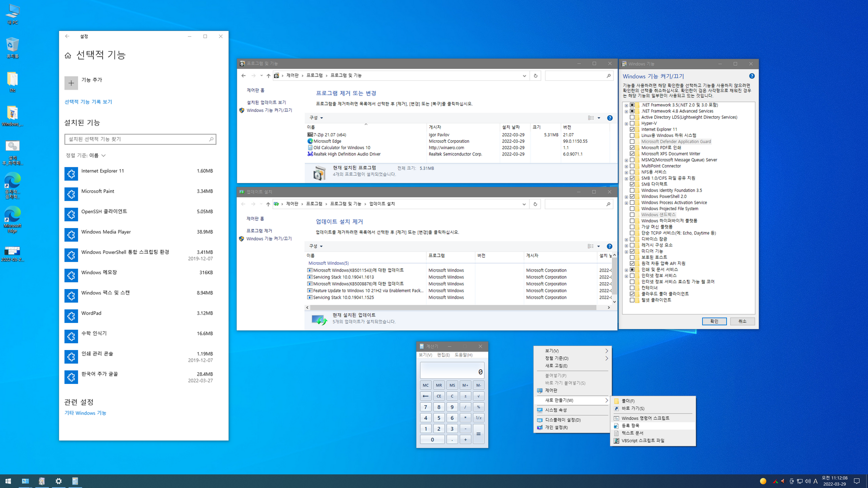Expand NFS services tree node
Viewport: 868px width, 488px height.
pyautogui.click(x=626, y=172)
